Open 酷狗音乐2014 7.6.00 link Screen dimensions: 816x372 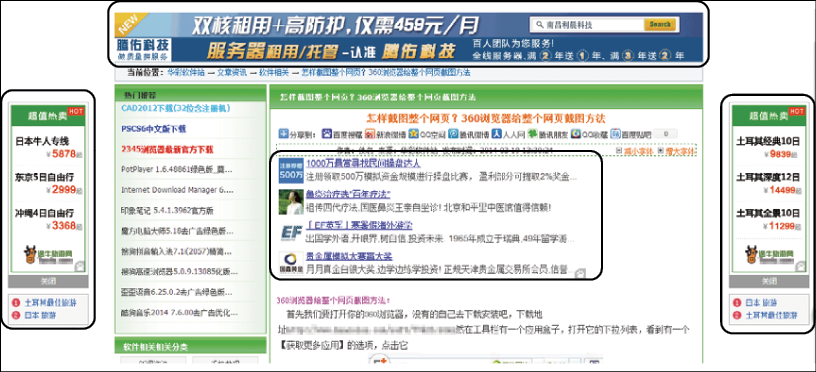179,313
